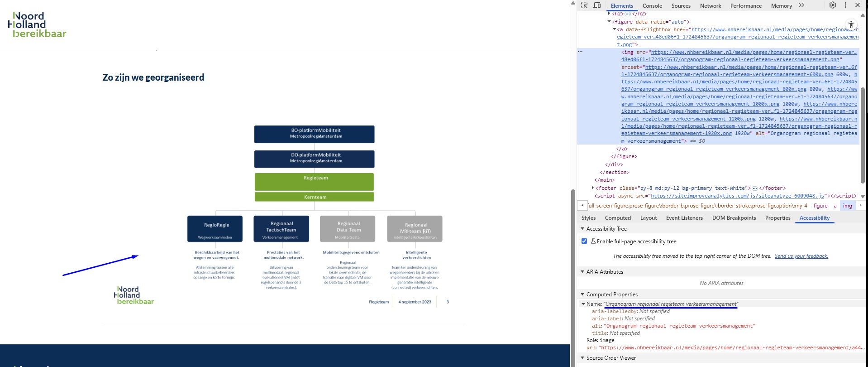Click the Noord Holland bereikbaar logo
Viewport: 868px width, 367px height.
coord(37,25)
